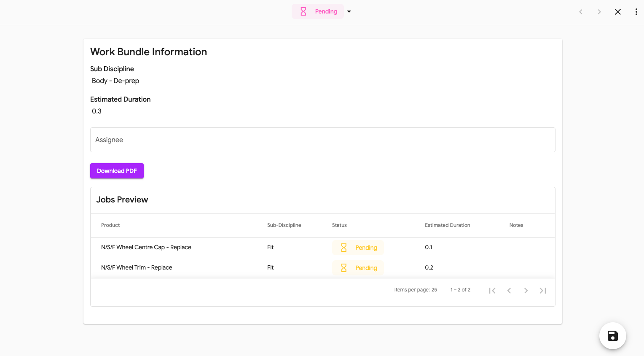Click the Estimated Duration column header
Image resolution: width=644 pixels, height=356 pixels.
click(x=448, y=225)
